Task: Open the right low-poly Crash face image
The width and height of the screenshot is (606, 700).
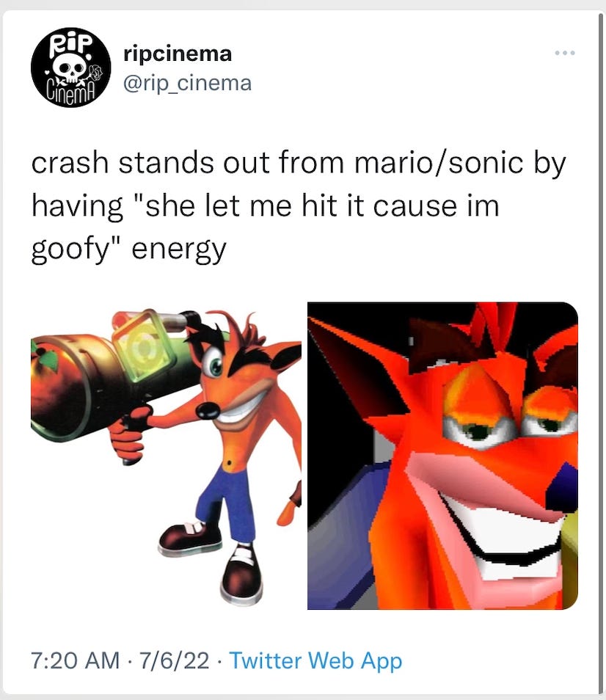Action: (442, 456)
